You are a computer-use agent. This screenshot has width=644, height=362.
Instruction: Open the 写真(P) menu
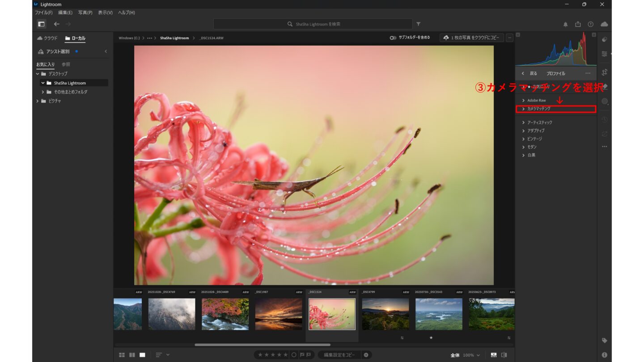(85, 13)
